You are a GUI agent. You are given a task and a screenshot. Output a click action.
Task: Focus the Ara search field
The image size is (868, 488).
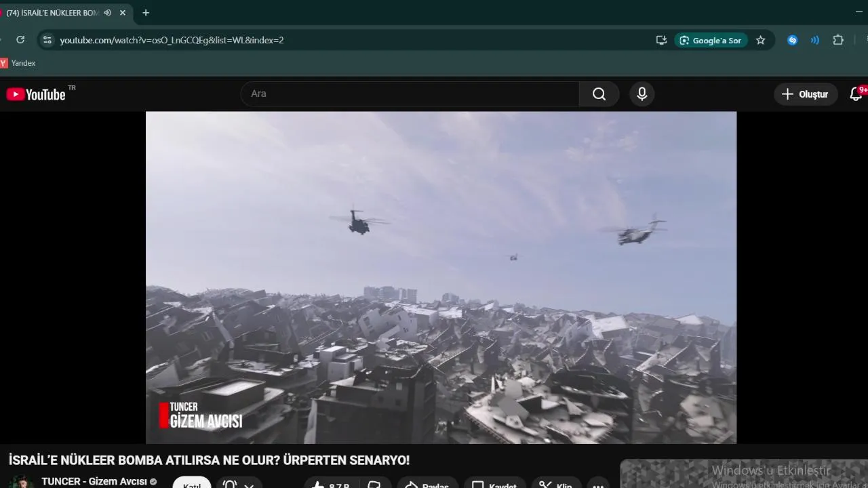410,94
